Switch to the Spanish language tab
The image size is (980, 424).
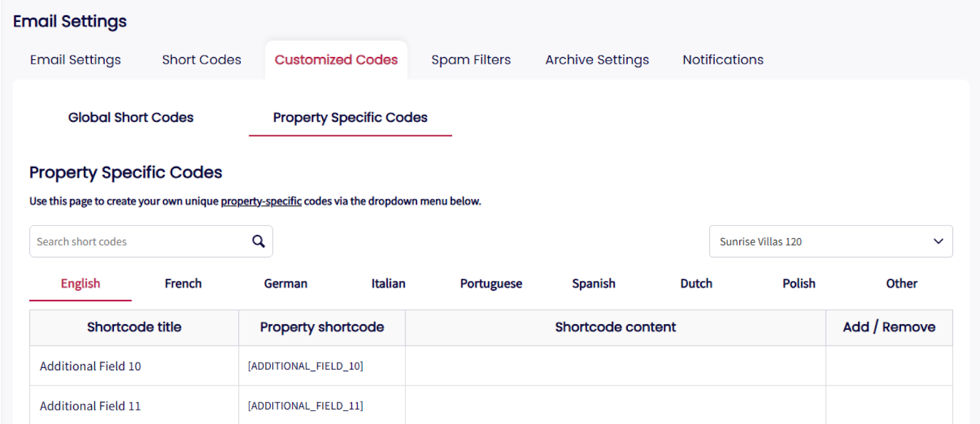(x=594, y=284)
